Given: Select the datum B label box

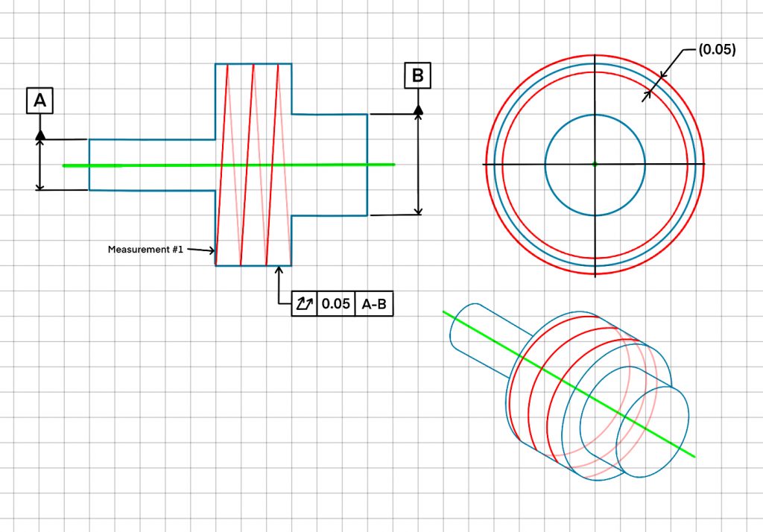Looking at the screenshot, I should click(x=417, y=75).
